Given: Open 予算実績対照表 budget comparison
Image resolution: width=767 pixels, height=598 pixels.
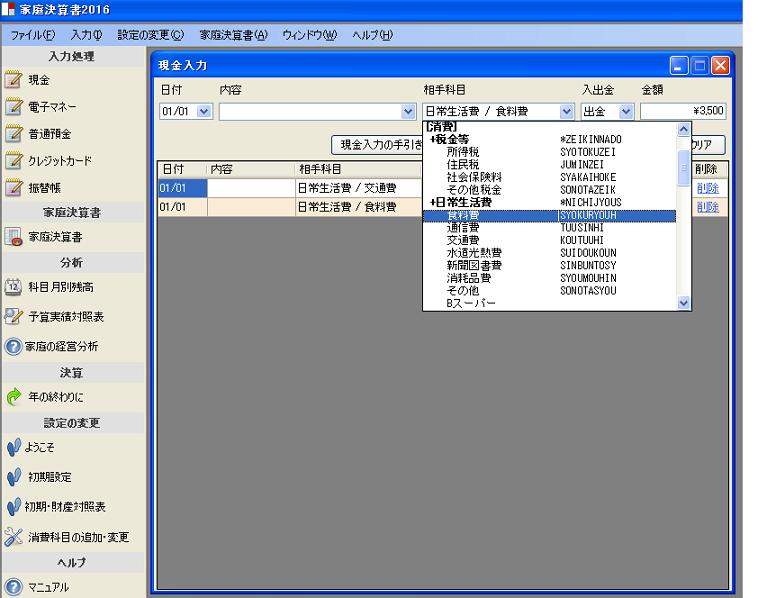Looking at the screenshot, I should (14, 316).
